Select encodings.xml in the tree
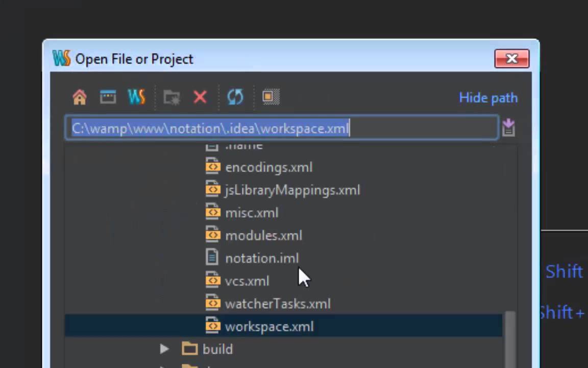The width and height of the screenshot is (588, 368). coord(268,168)
